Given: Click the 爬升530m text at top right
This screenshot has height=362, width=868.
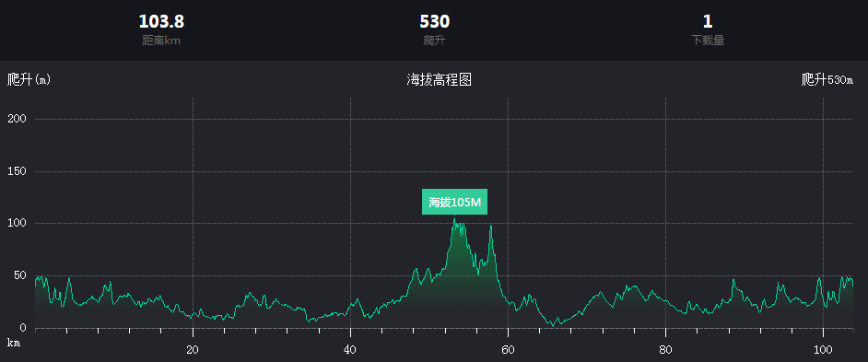Looking at the screenshot, I should click(x=827, y=80).
